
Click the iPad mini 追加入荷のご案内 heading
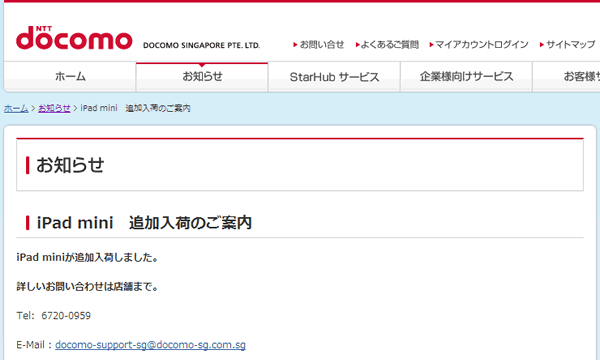click(144, 223)
